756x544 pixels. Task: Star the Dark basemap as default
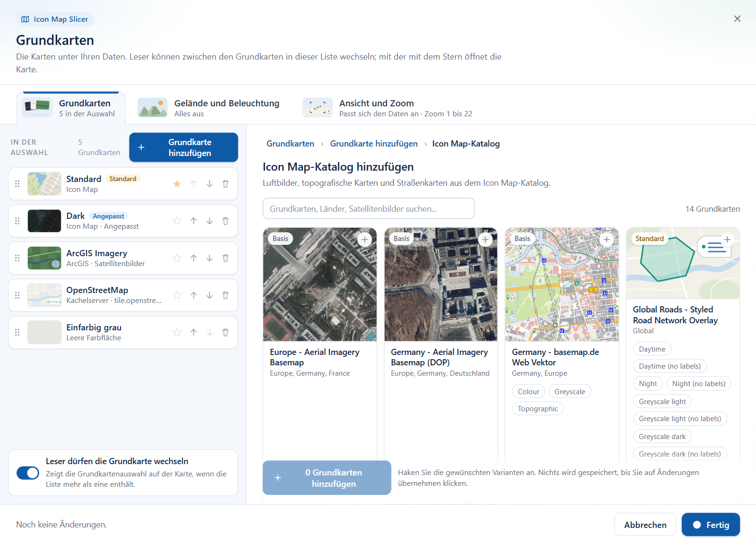(x=177, y=221)
